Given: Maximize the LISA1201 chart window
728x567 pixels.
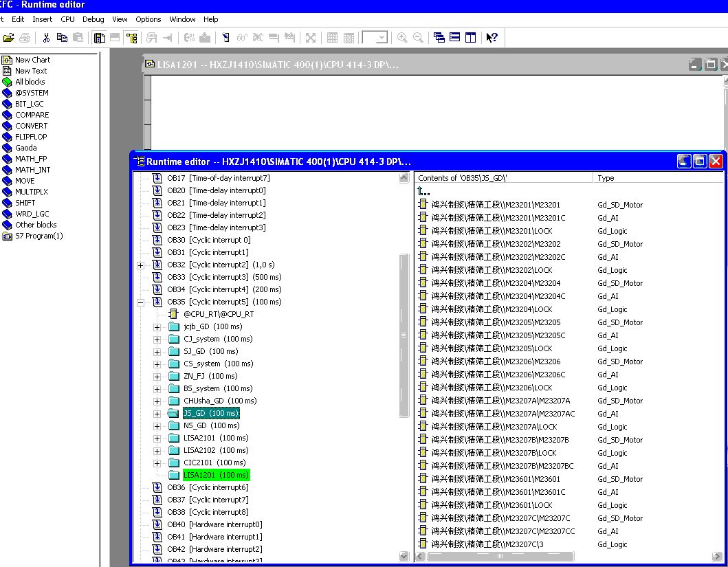Looking at the screenshot, I should click(x=710, y=65).
